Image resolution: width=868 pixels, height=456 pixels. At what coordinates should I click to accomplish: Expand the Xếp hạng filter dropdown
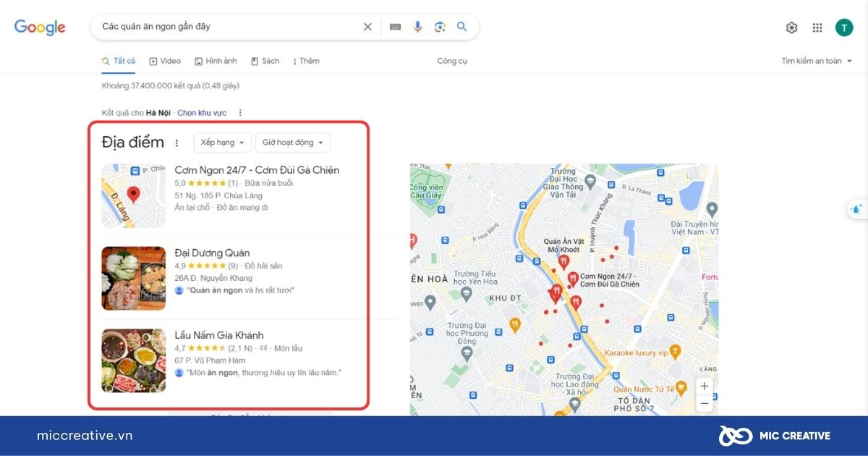(223, 143)
